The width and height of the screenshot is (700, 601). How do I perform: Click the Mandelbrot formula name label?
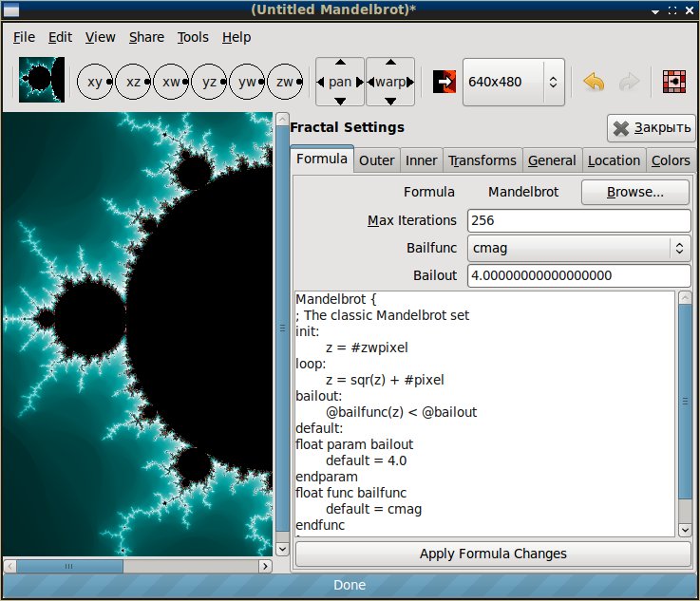523,192
